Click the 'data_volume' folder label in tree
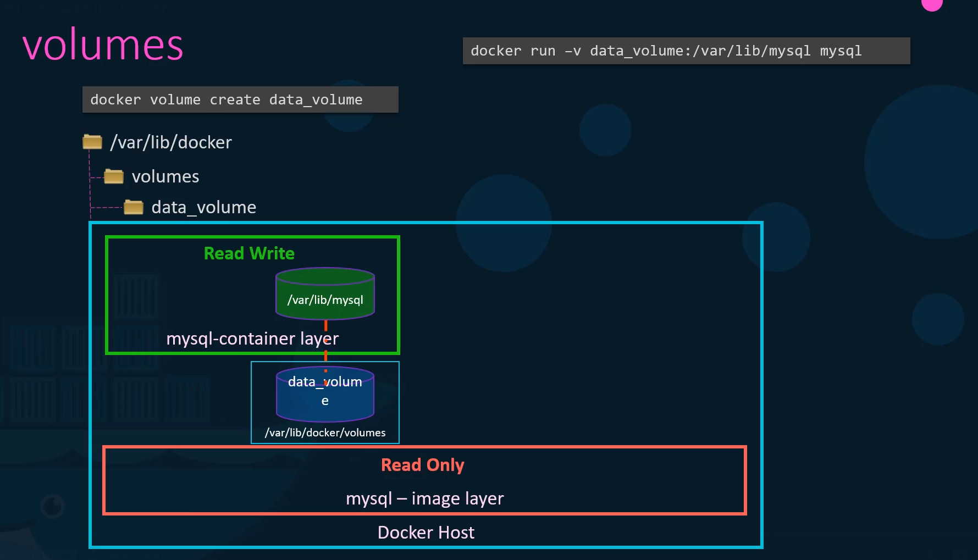This screenshot has height=560, width=978. pyautogui.click(x=204, y=207)
